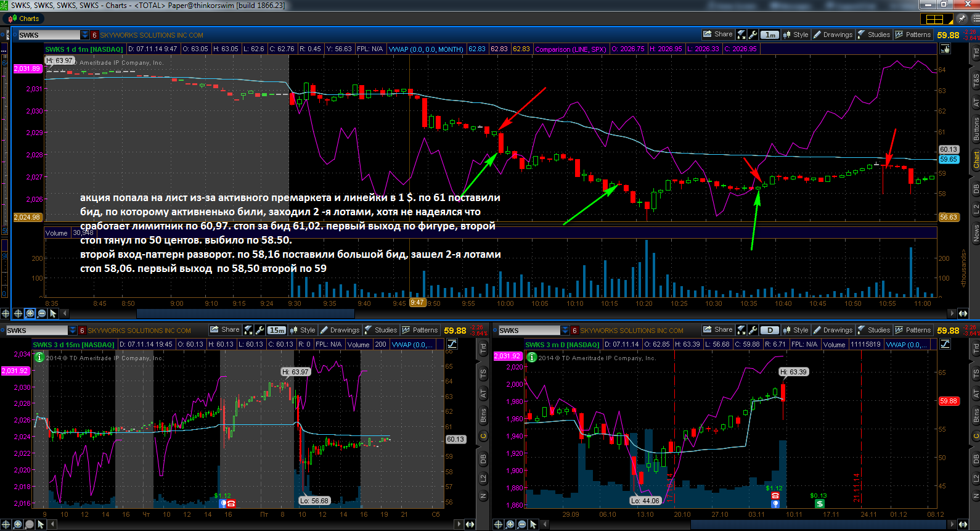
Task: Open Style on the 15m chart
Action: coord(302,330)
